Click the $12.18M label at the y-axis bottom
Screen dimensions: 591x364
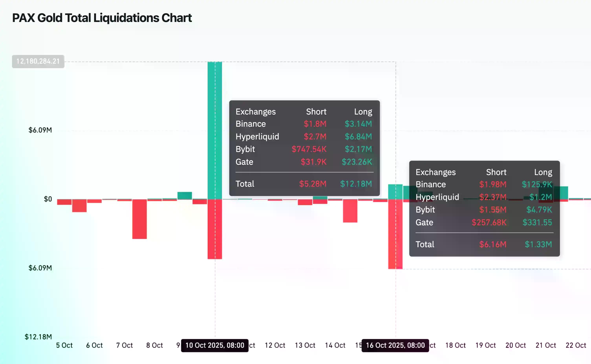pos(38,337)
